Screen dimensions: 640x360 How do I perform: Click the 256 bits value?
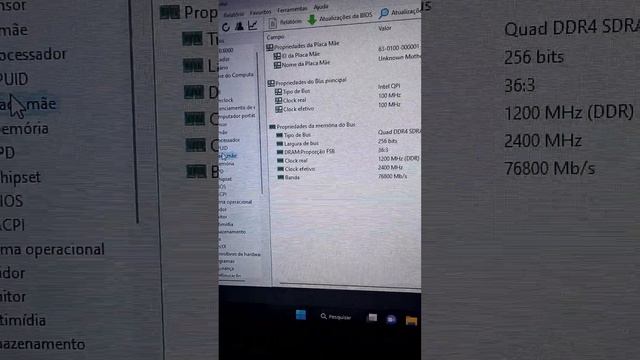pyautogui.click(x=388, y=141)
